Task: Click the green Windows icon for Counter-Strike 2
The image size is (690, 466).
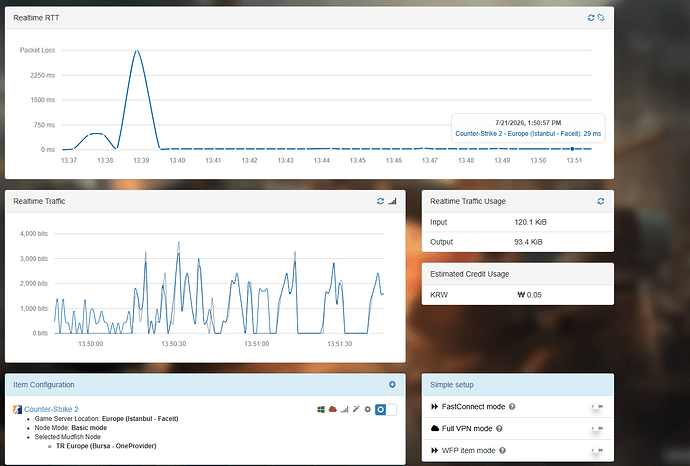Action: click(321, 410)
